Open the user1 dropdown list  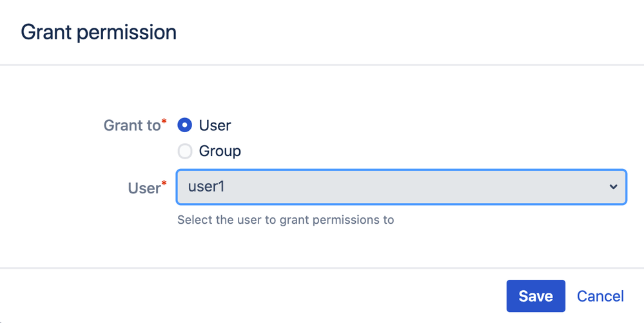(401, 187)
